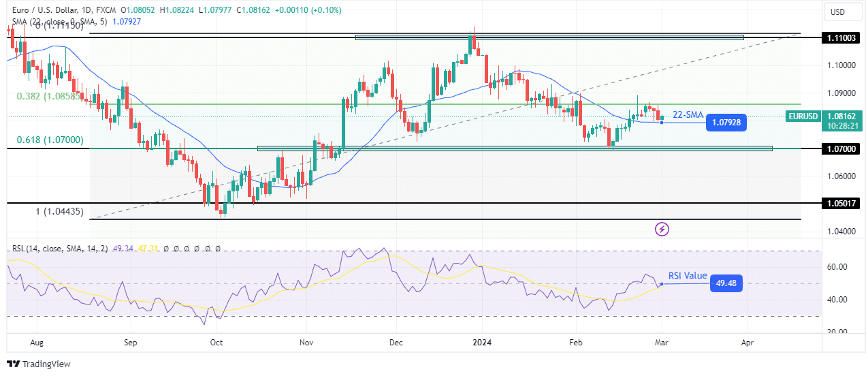
Task: Select the 22-SMA text annotation
Action: (687, 115)
